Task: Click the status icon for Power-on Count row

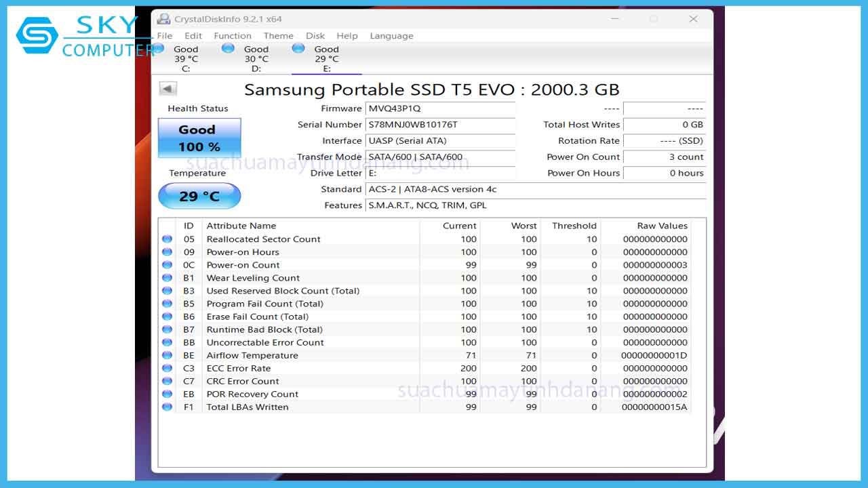Action: (x=167, y=264)
